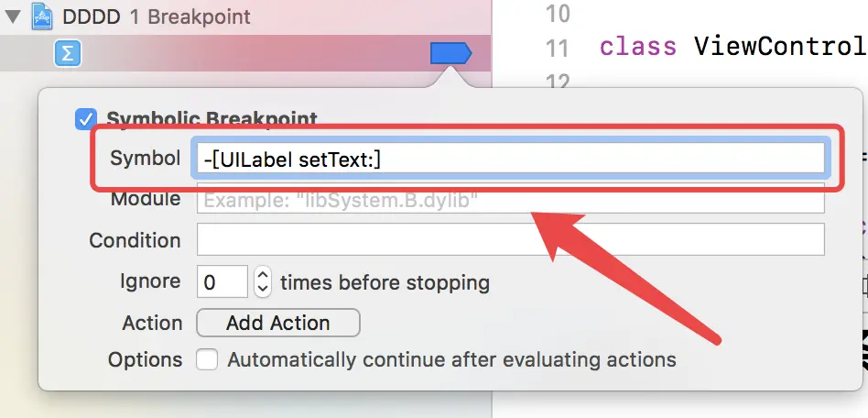Focus the Symbol text field
The width and height of the screenshot is (868, 418).
(510, 159)
